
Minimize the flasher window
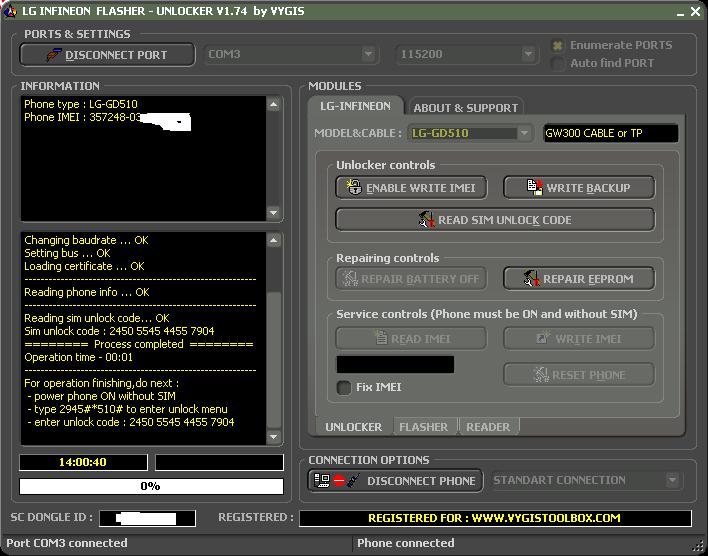click(680, 12)
